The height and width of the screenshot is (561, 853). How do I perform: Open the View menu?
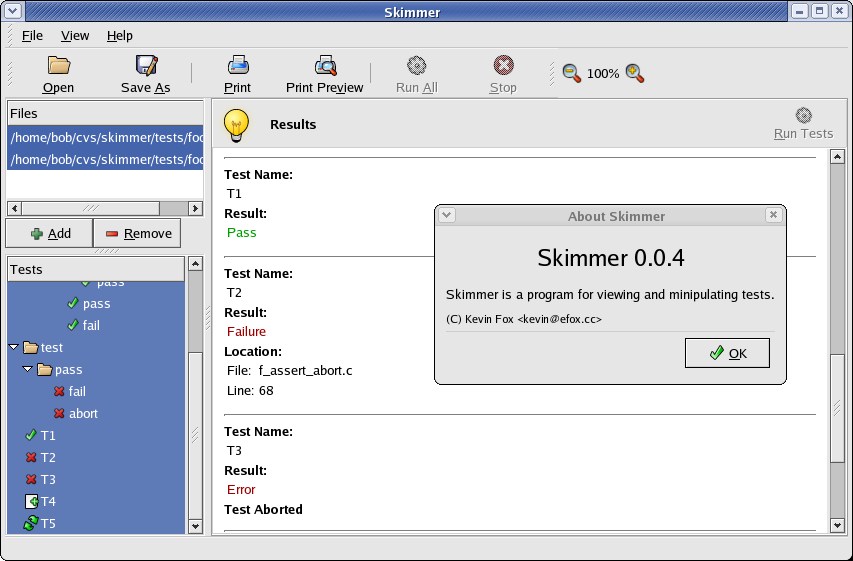click(x=75, y=36)
